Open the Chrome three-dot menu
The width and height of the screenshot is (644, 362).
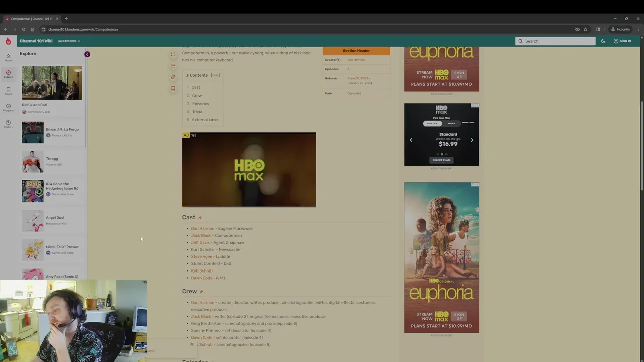[638, 29]
